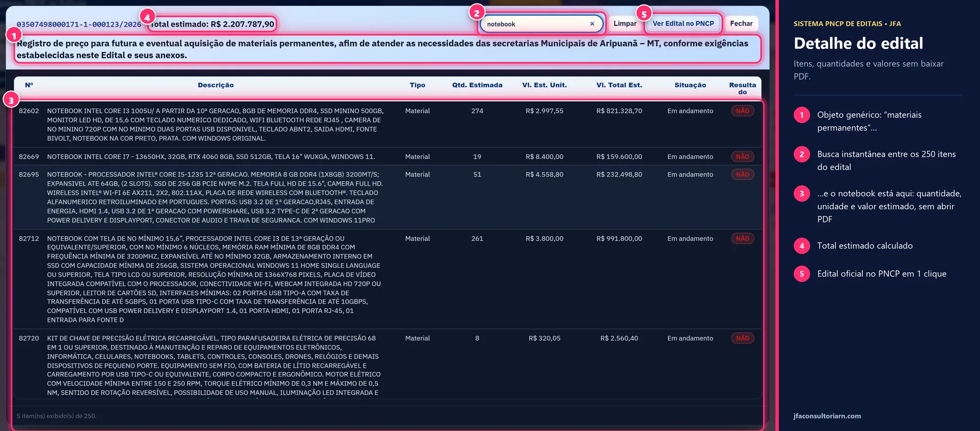Click NÃO badge in row 82669
The width and height of the screenshot is (980, 431).
pyautogui.click(x=742, y=156)
